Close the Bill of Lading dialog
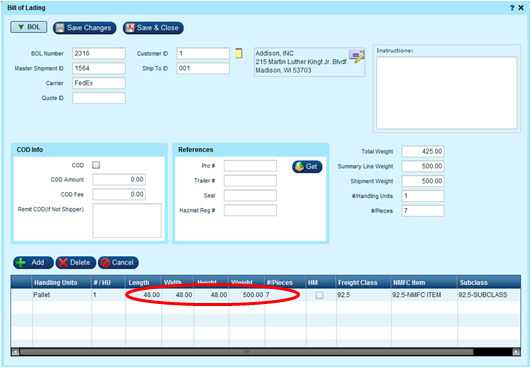 pyautogui.click(x=521, y=8)
